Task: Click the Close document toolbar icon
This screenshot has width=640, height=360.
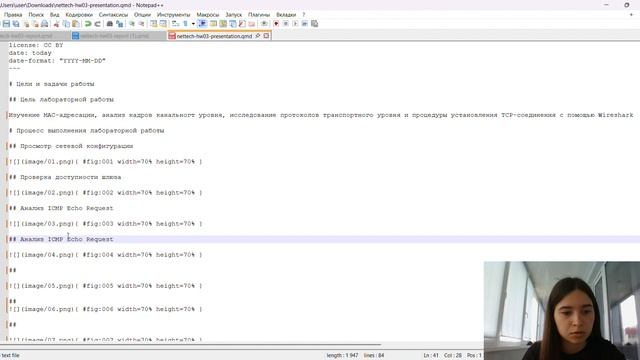Action: click(26, 24)
